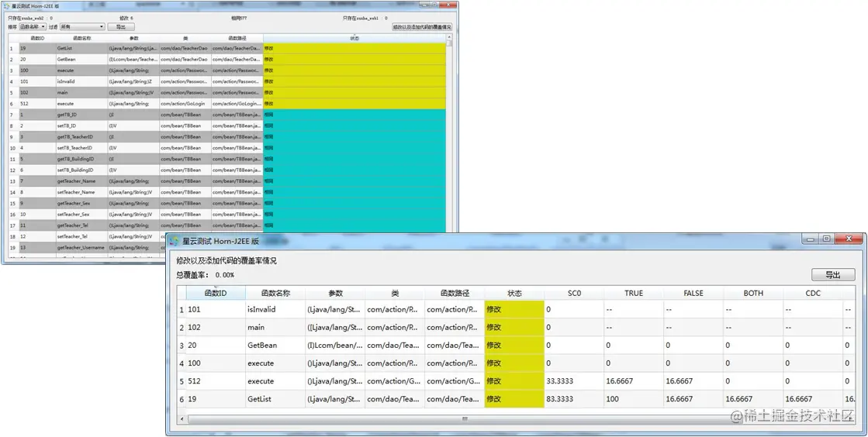Click the CDC column header

pyautogui.click(x=813, y=293)
